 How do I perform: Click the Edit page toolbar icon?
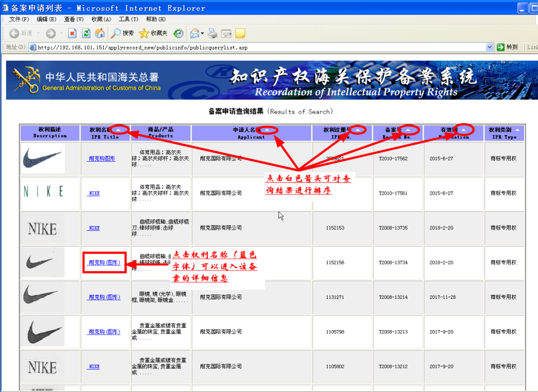227,33
